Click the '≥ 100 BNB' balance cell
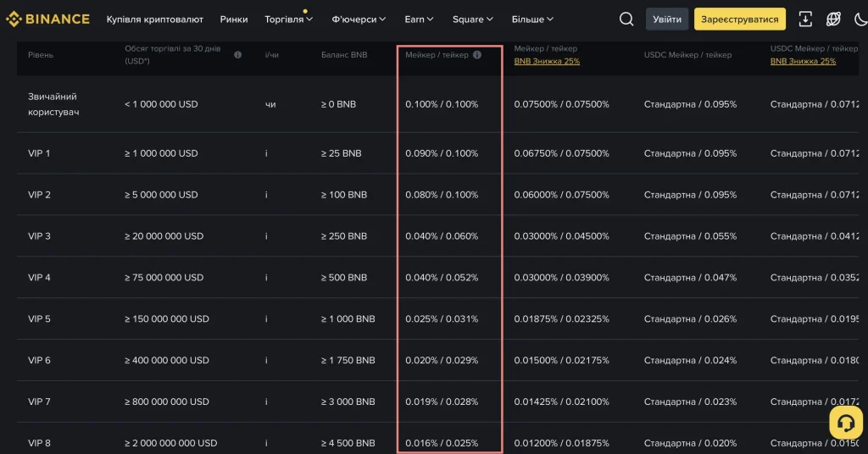The width and height of the screenshot is (868, 454). (x=344, y=195)
